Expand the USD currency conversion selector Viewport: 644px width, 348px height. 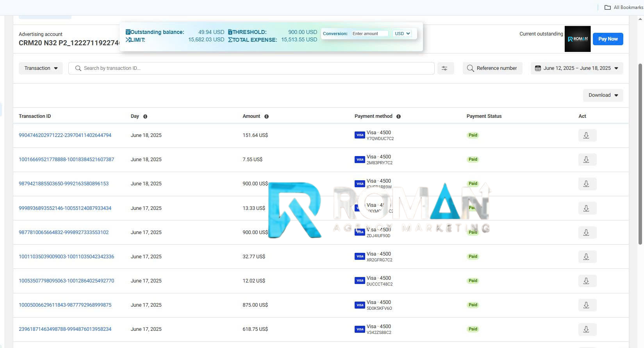point(402,34)
